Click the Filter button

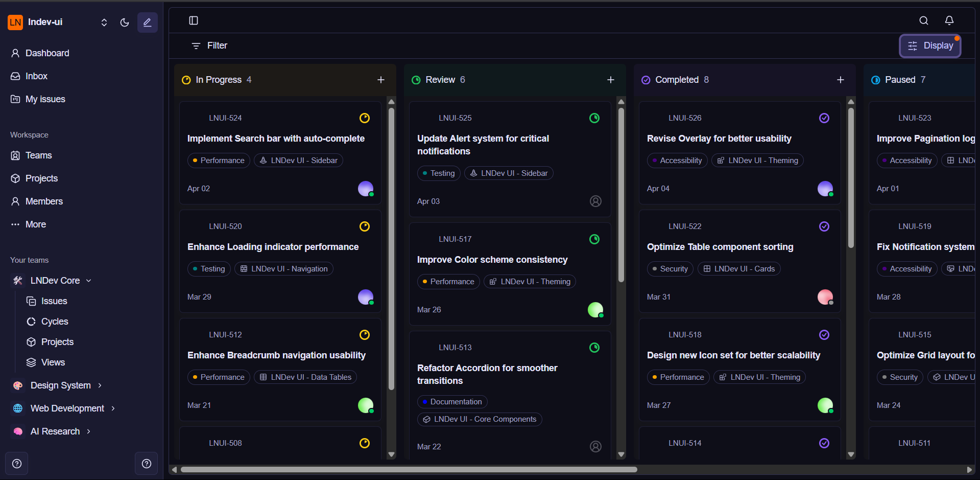pos(209,46)
